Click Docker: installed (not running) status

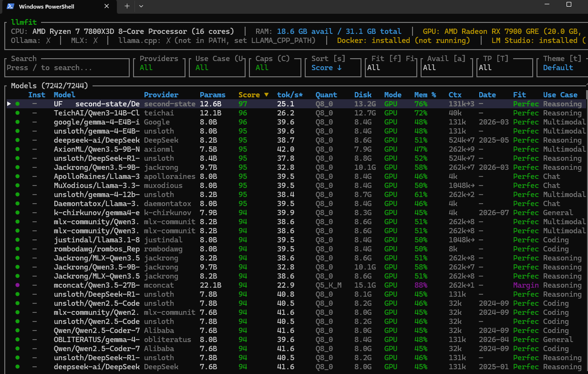point(403,41)
